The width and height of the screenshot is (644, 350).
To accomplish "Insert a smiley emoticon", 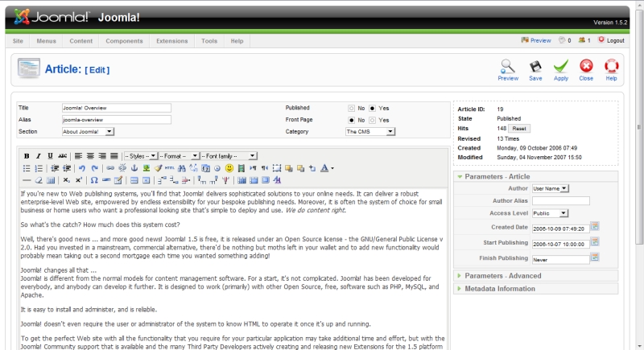I will (x=229, y=168).
